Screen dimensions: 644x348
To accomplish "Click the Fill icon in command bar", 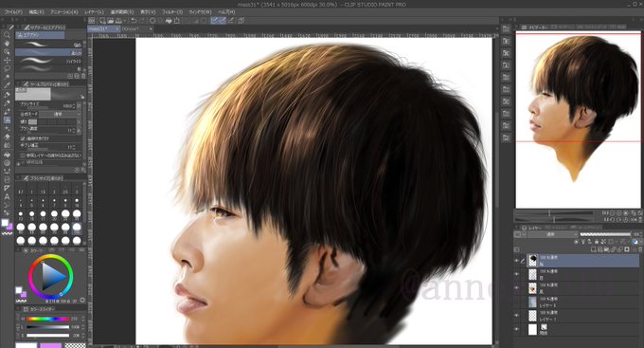I will (169, 21).
